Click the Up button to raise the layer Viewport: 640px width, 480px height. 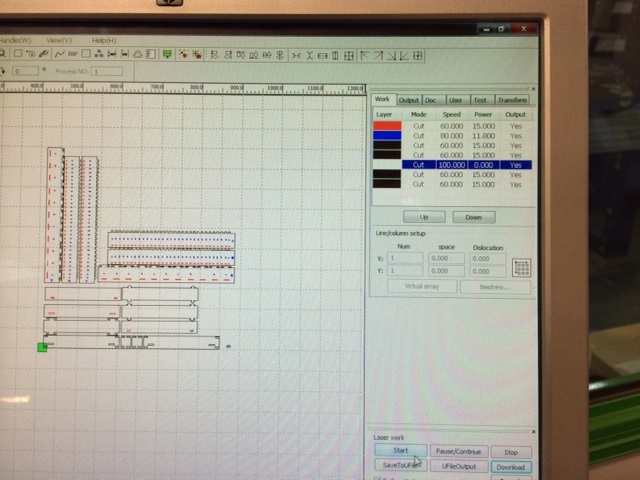pyautogui.click(x=424, y=217)
